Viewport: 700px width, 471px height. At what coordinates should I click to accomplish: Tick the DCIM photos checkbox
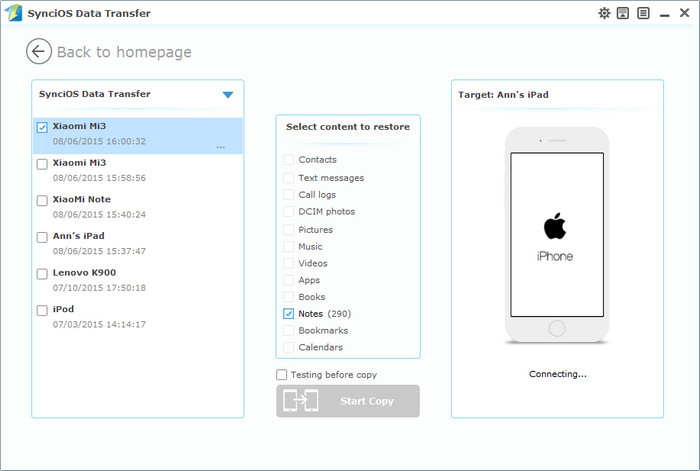click(x=288, y=212)
